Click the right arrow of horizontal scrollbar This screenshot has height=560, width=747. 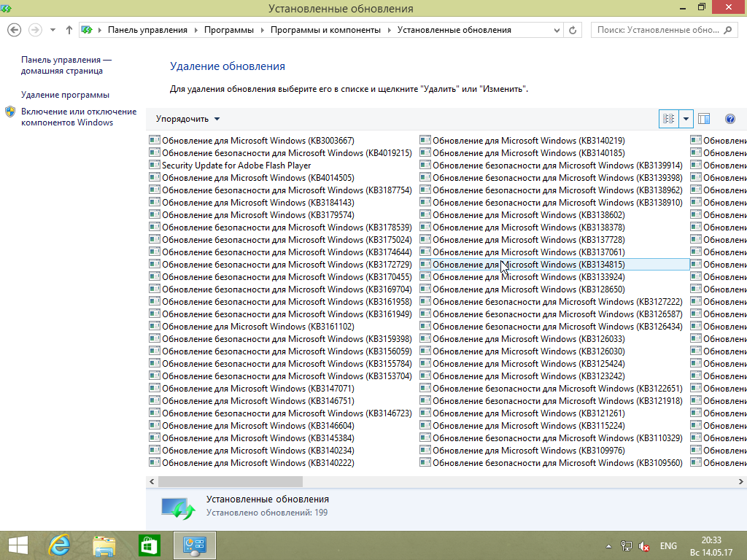[x=741, y=481]
